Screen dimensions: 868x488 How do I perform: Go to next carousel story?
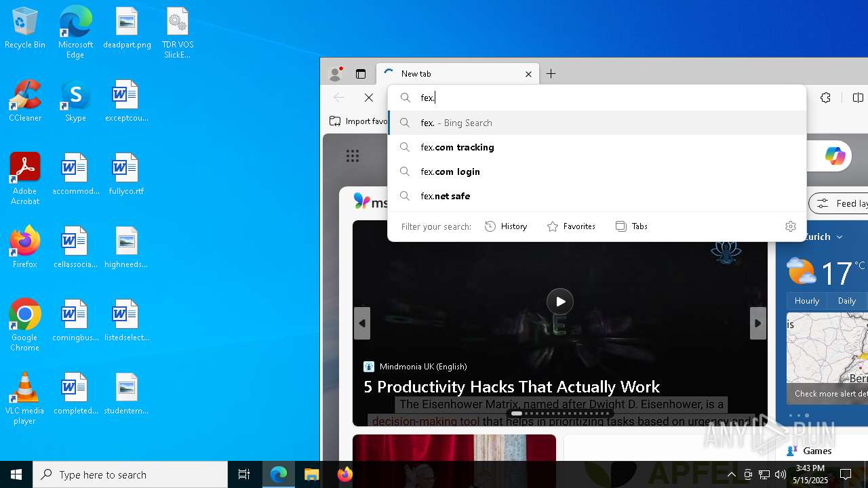[x=757, y=323]
